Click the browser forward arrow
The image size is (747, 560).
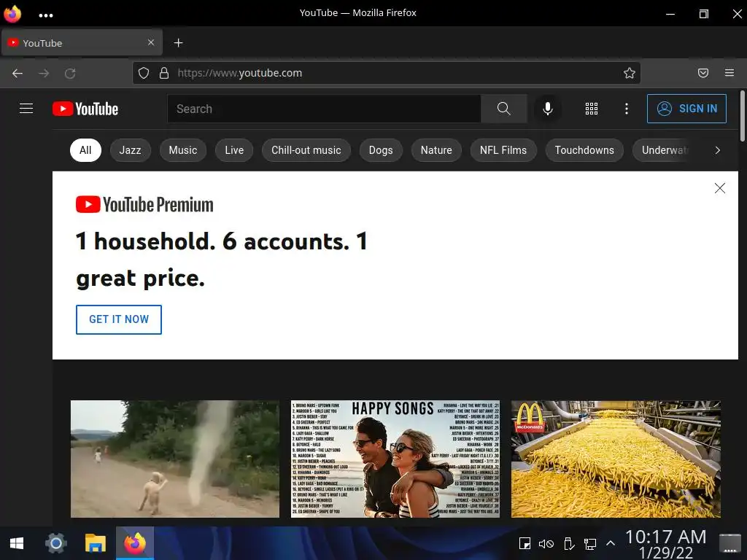[44, 74]
